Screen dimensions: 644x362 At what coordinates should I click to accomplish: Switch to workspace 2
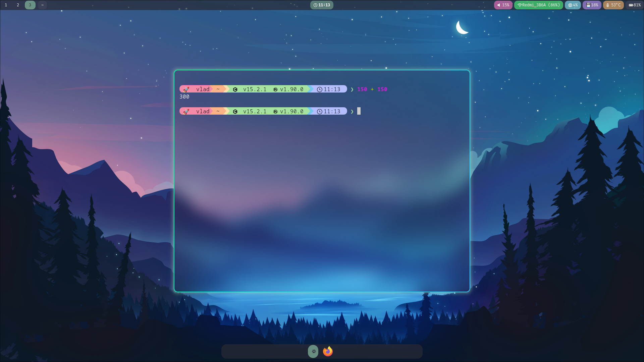click(18, 5)
